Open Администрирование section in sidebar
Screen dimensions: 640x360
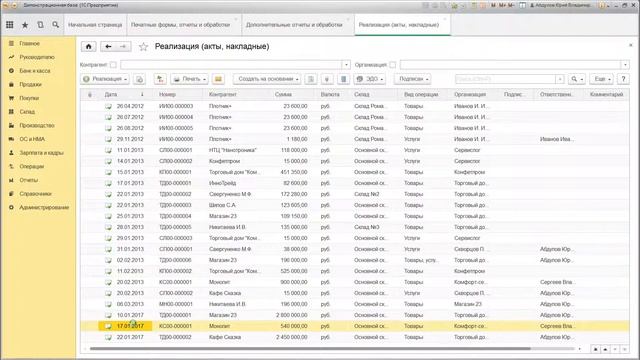44,207
